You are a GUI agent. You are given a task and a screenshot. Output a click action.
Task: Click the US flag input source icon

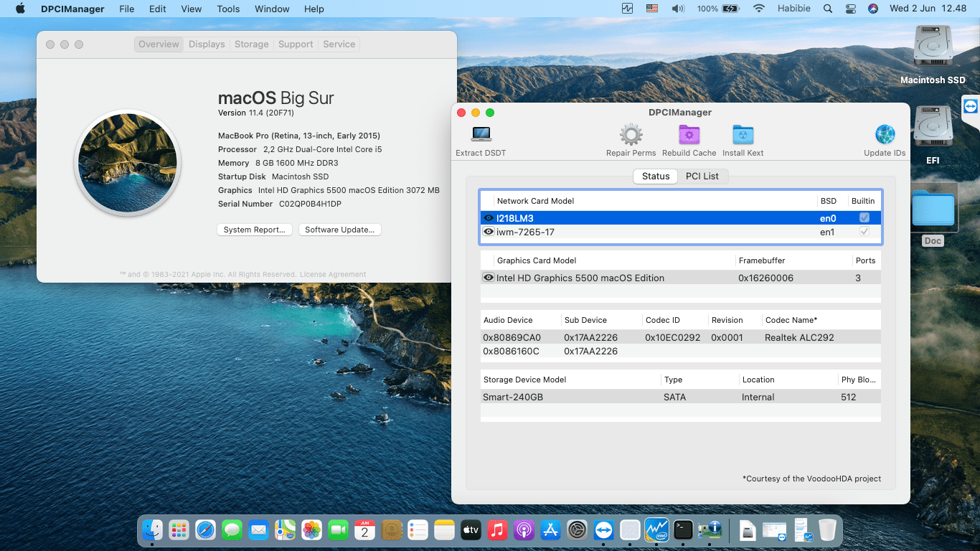pyautogui.click(x=652, y=9)
